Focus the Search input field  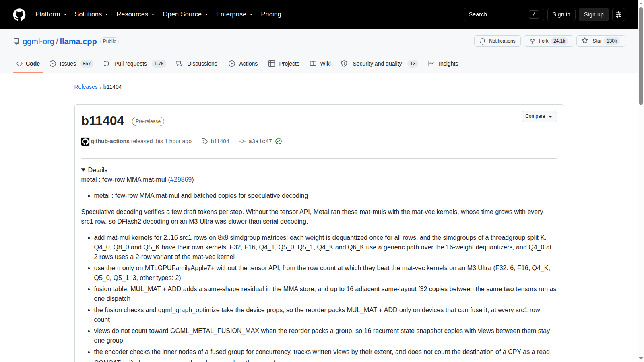pos(504,14)
